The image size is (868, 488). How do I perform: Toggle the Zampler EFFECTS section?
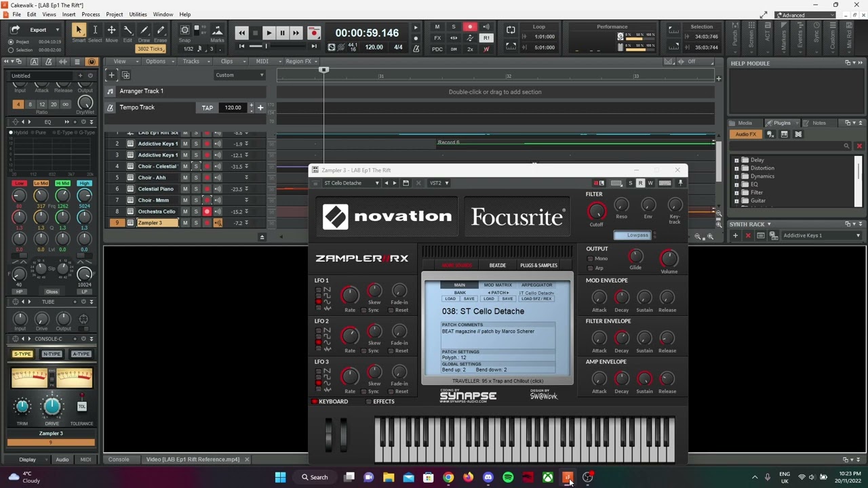point(380,402)
